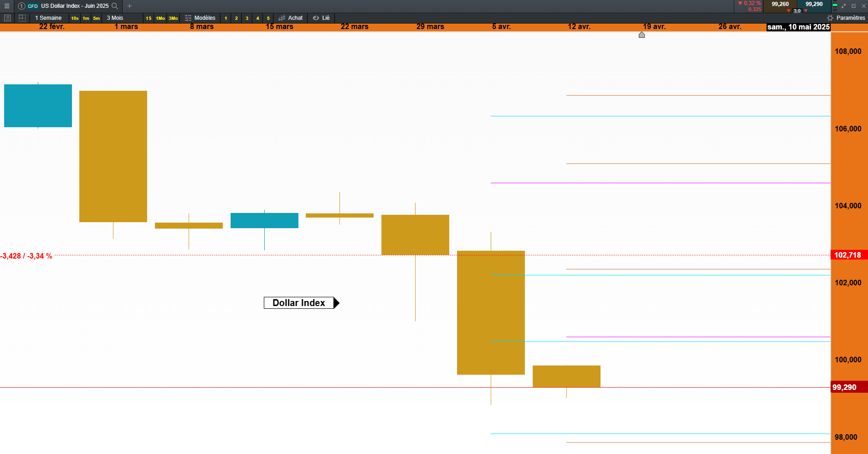Click the green market depth indicator icon
This screenshot has width=868, height=454.
[835, 6]
